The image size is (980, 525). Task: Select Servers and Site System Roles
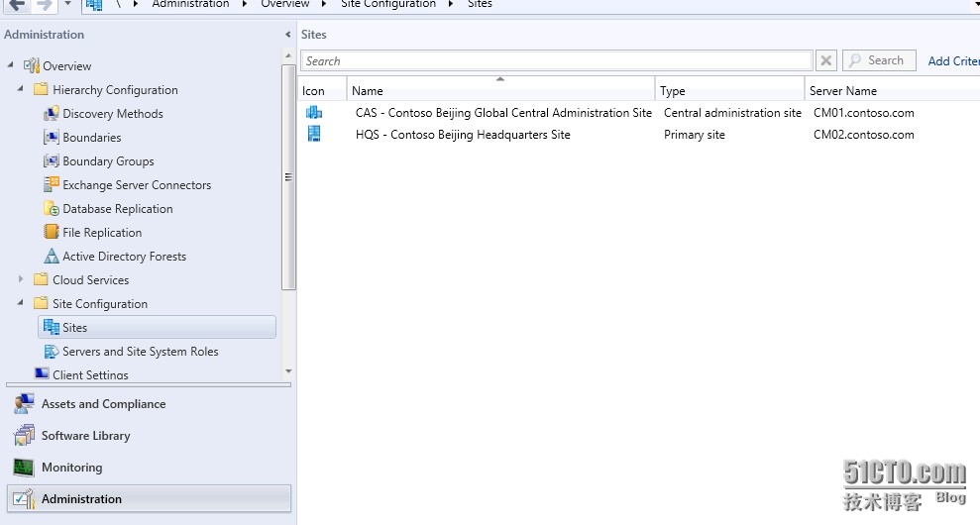140,352
